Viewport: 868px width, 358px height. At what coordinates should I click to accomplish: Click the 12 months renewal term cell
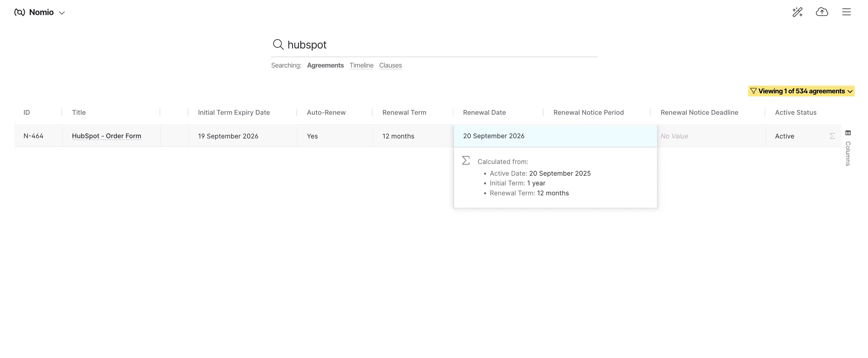(413, 136)
